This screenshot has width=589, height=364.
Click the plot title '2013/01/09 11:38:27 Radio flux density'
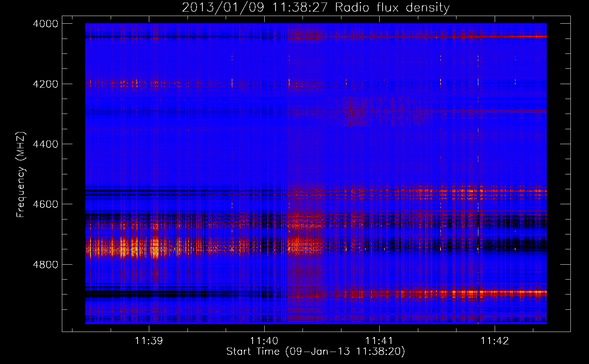click(x=316, y=8)
